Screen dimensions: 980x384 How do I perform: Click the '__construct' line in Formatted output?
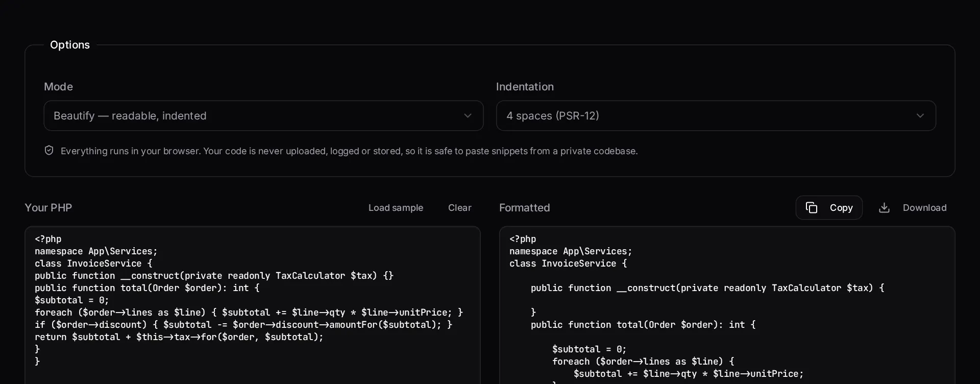coord(707,288)
